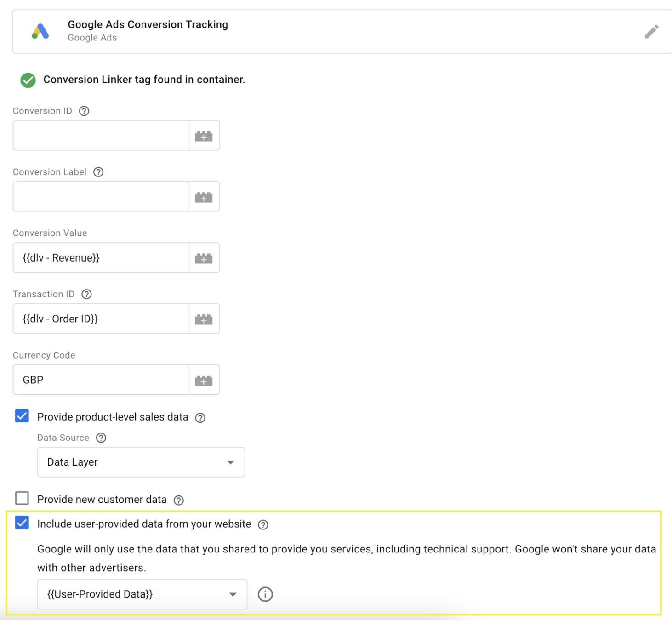Image resolution: width=672 pixels, height=626 pixels.
Task: Expand the User-Provided Data variable dropdown
Action: coord(141,594)
